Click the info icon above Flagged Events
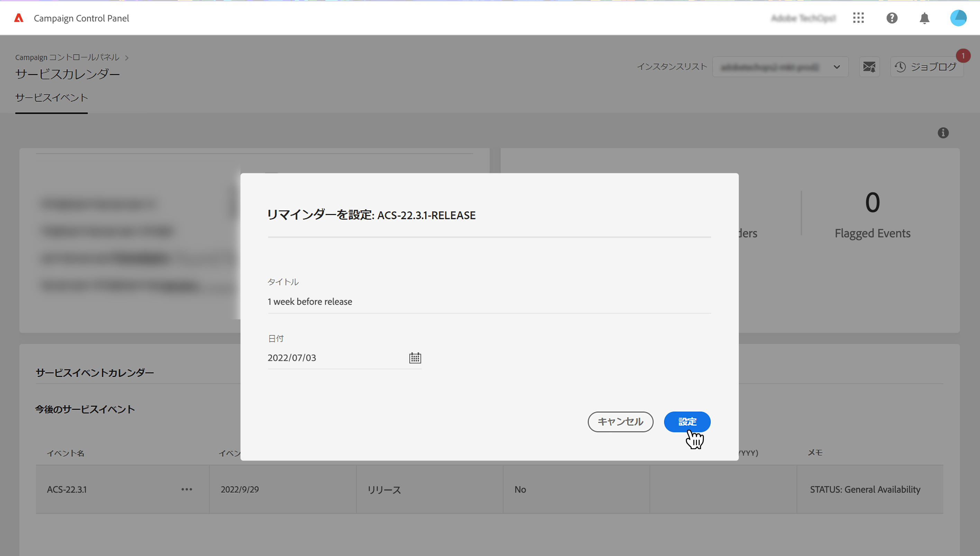980x556 pixels. pyautogui.click(x=943, y=133)
